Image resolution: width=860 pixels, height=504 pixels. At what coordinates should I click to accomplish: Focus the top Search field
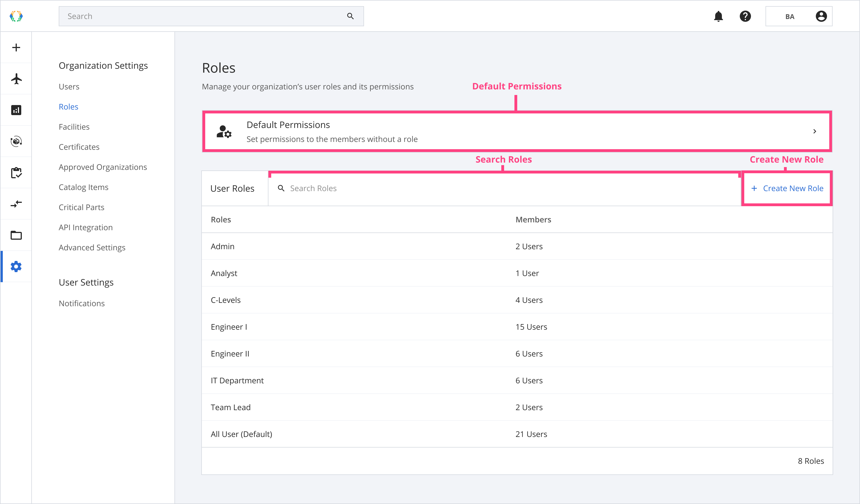click(211, 16)
